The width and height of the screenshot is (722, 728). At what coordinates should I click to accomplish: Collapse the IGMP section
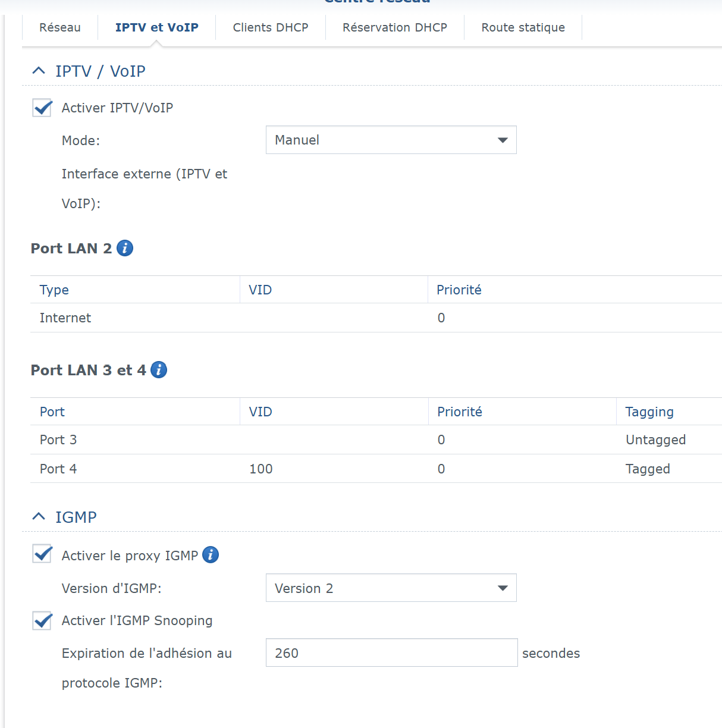pos(39,517)
